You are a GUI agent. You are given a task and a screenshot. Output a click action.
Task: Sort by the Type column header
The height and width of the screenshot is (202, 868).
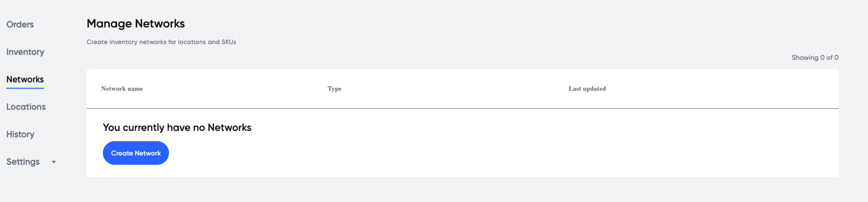point(335,89)
